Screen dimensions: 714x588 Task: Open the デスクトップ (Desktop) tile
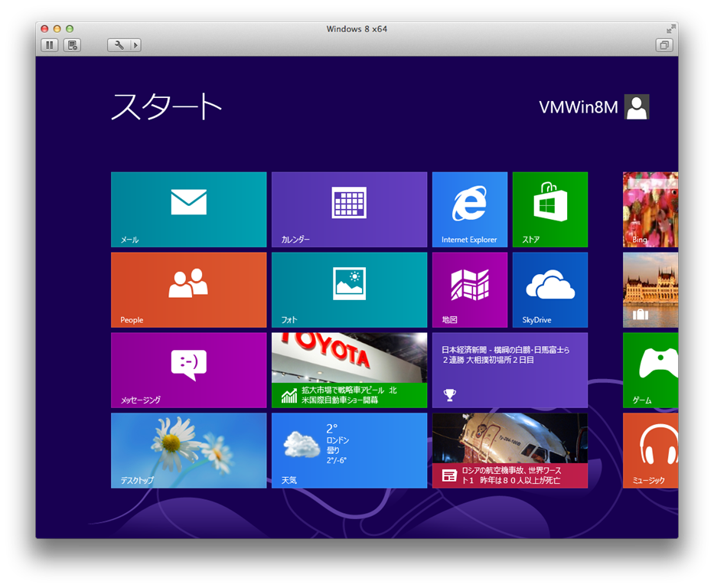(x=188, y=450)
